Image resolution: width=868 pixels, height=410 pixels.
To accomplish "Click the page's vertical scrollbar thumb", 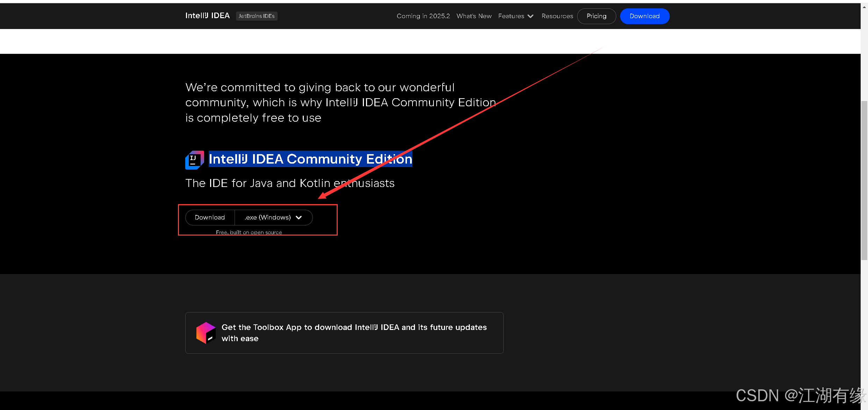I will (864, 180).
